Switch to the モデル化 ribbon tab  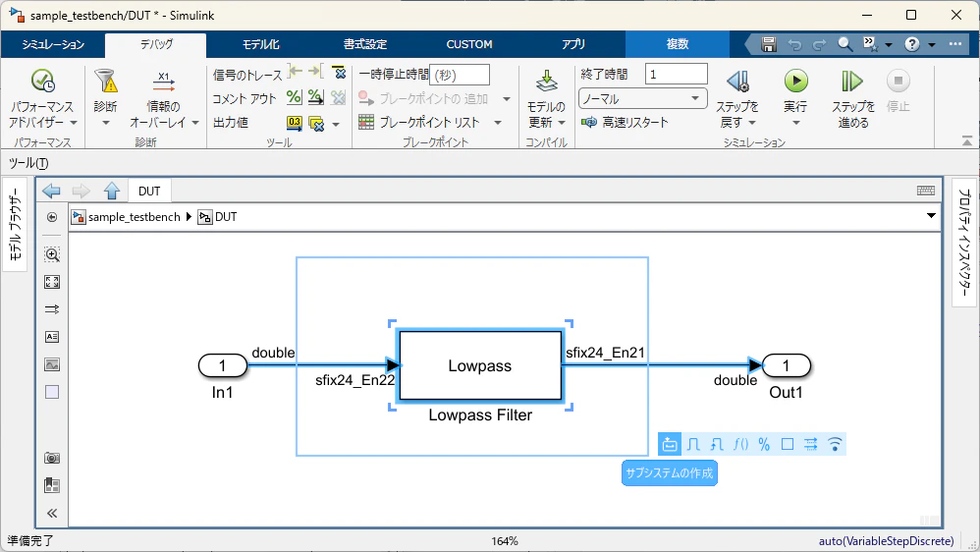[260, 44]
